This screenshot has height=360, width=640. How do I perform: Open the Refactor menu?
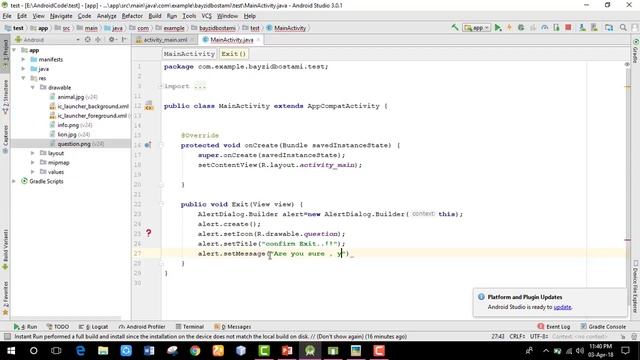[132, 16]
